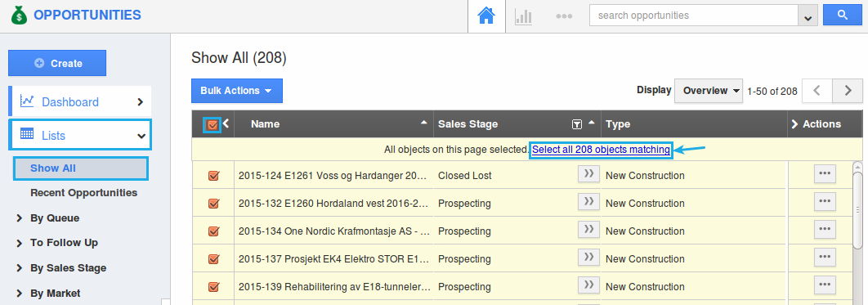Open opportunity 2015-139 Rehabilitering av E18-tunneler
The image size is (868, 305).
[334, 287]
